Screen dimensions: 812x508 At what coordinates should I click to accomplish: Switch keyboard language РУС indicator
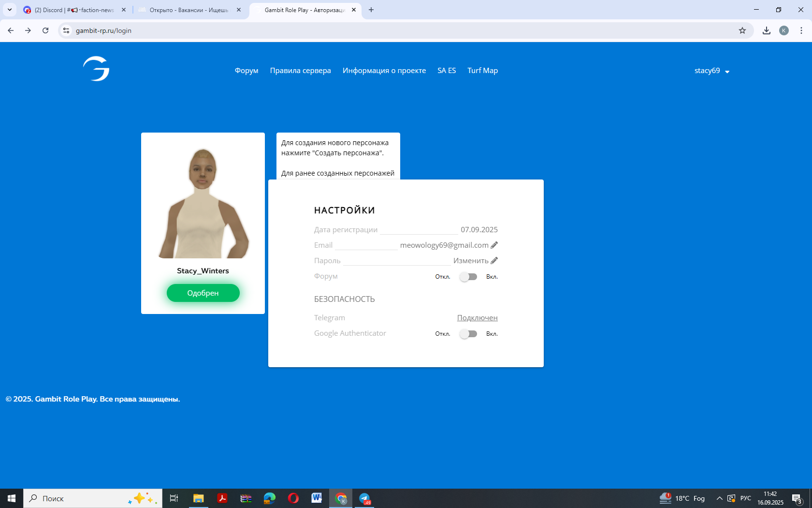coord(746,498)
